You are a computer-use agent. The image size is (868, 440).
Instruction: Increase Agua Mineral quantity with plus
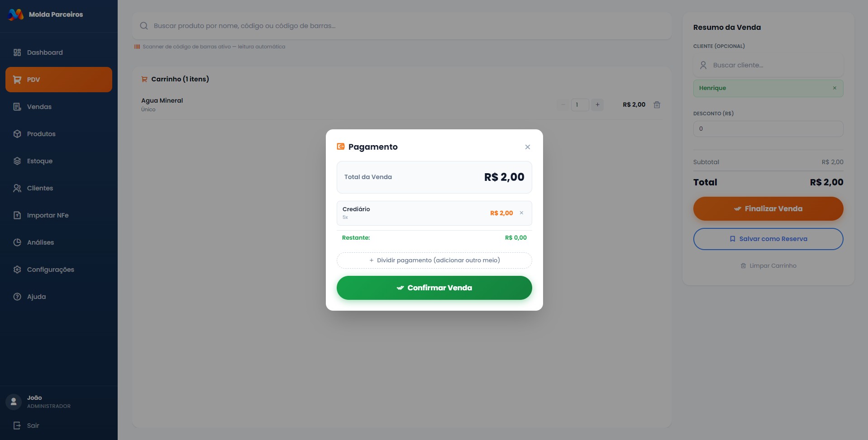[597, 105]
